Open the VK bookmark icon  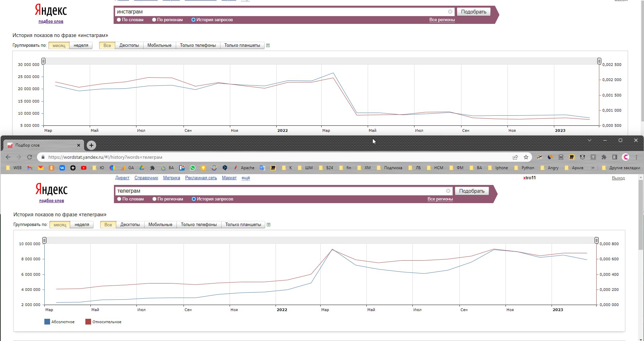coord(62,167)
